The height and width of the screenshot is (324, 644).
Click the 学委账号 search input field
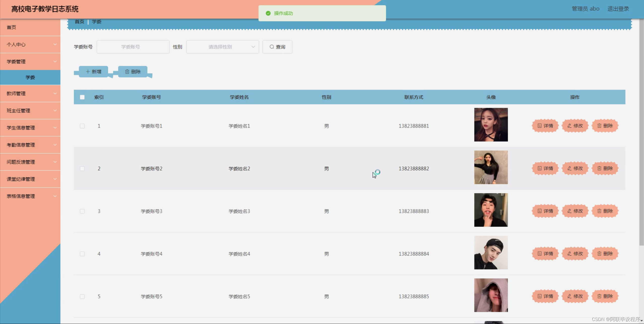(x=133, y=47)
